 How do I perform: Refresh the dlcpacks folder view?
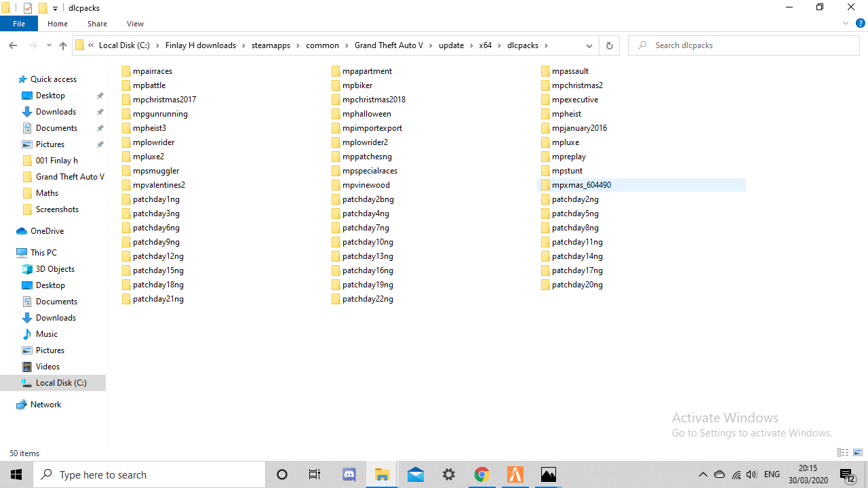pyautogui.click(x=609, y=45)
